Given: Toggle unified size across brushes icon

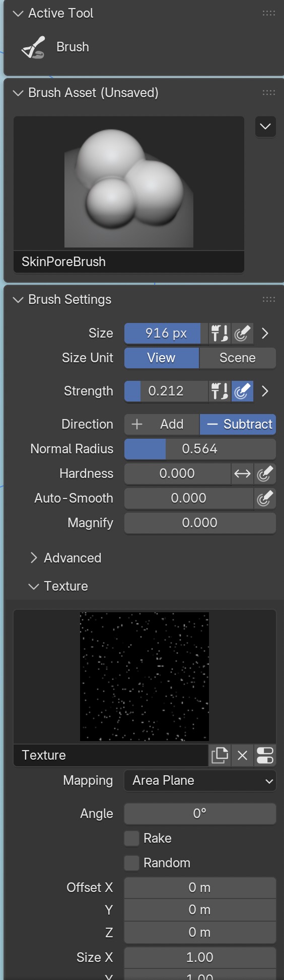Looking at the screenshot, I should point(220,333).
